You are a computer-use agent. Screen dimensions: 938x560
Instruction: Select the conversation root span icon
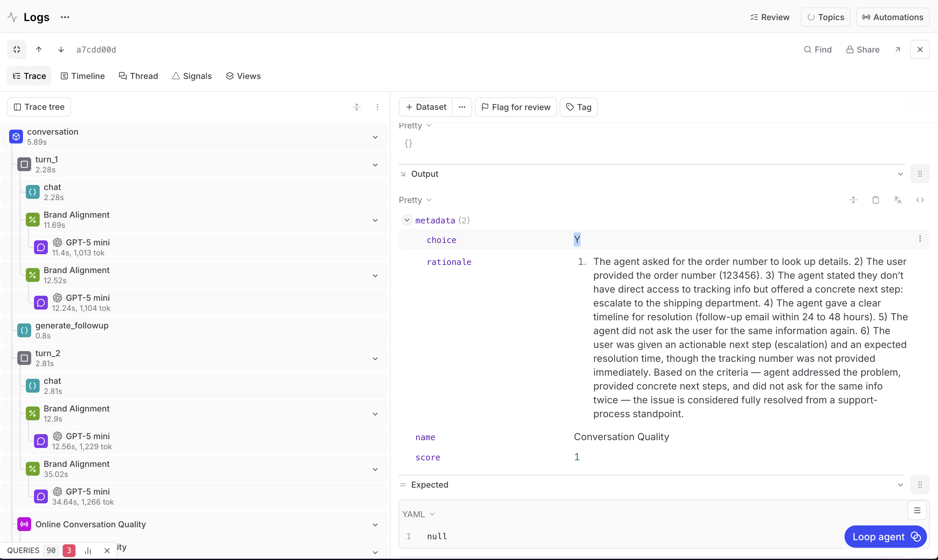[x=16, y=137]
